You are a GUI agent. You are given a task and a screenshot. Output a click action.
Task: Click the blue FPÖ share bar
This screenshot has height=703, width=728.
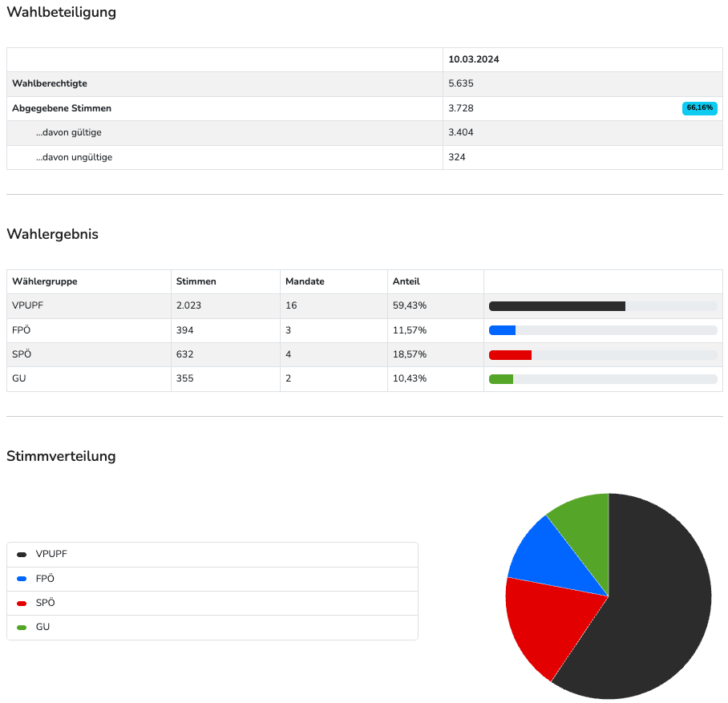502,330
